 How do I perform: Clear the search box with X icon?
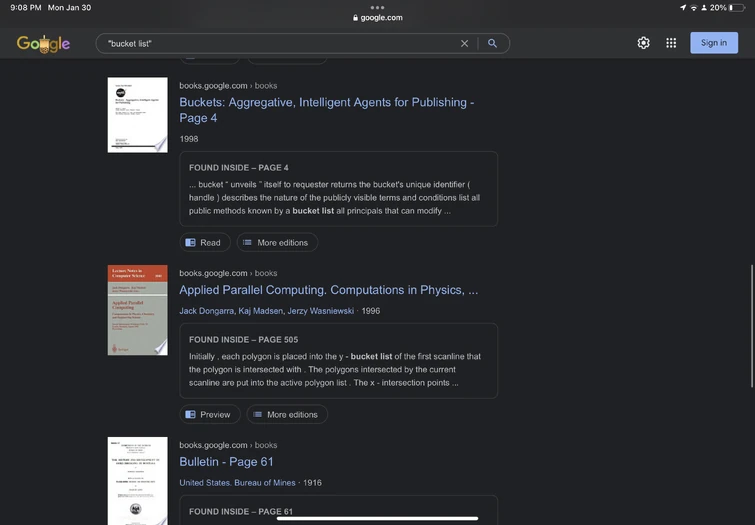click(x=464, y=43)
